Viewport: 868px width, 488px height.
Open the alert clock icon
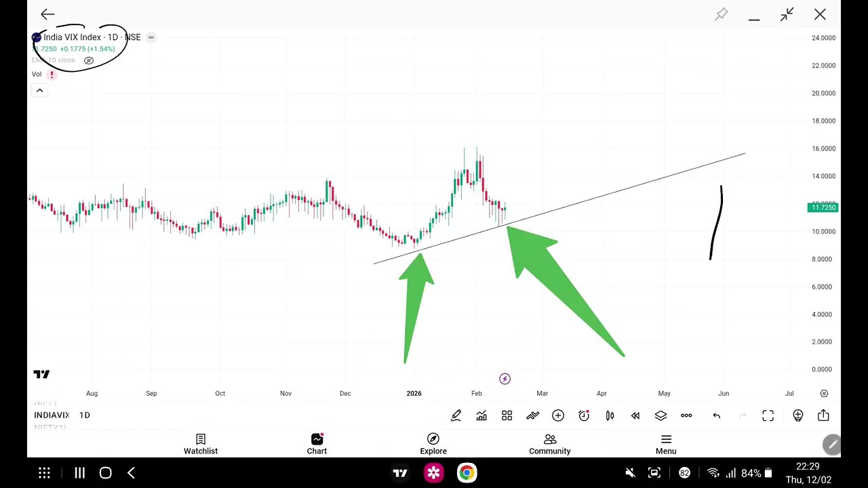[584, 415]
